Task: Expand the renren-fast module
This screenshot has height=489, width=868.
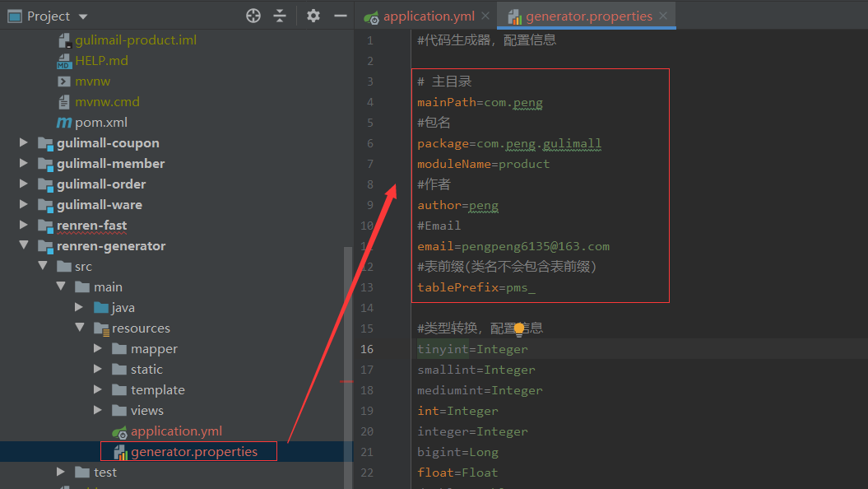Action: click(23, 225)
